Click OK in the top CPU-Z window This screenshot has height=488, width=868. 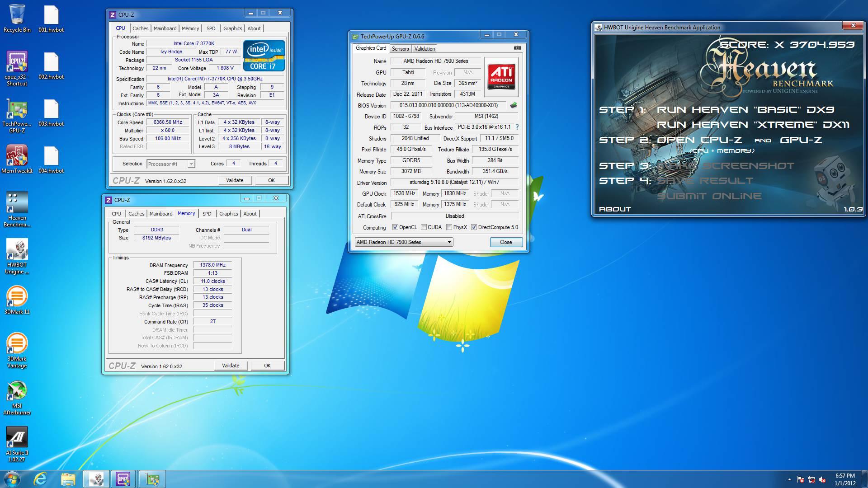(x=271, y=180)
